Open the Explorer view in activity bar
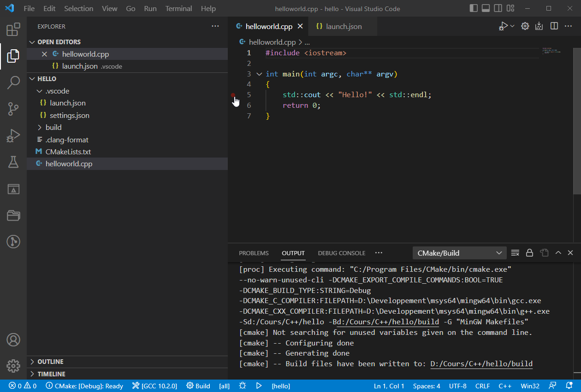Screen dimensions: 581x392 (13, 56)
